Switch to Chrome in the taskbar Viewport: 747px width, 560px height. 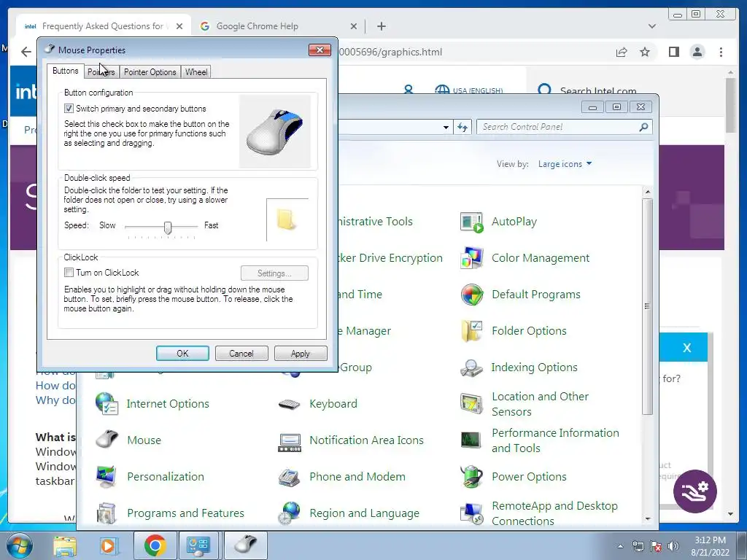pos(155,545)
